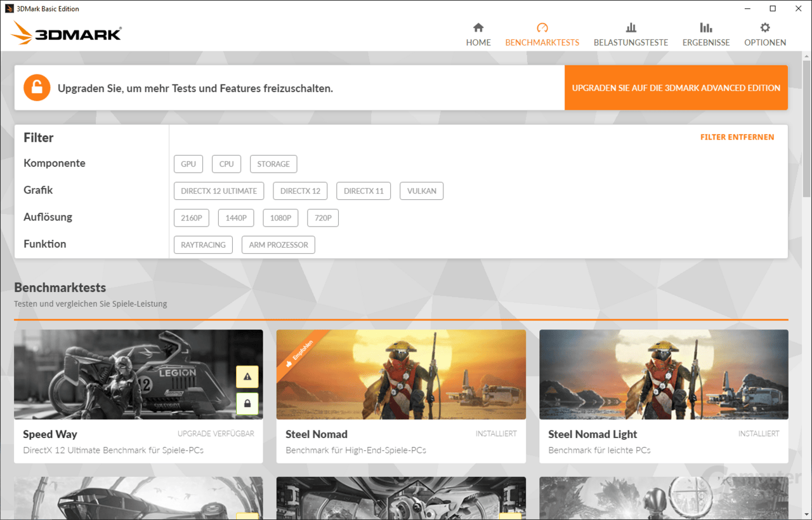Enable the DIRECTX 11 filter
812x520 pixels.
tap(363, 190)
